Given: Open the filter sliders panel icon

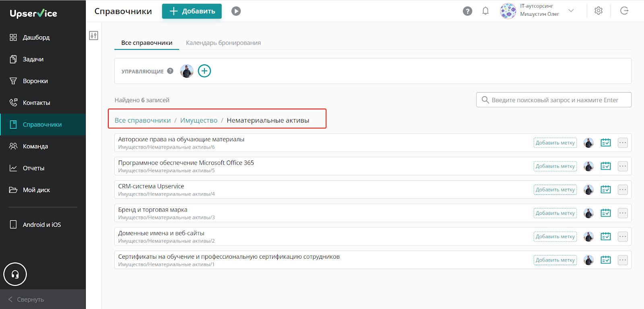Looking at the screenshot, I should [93, 35].
